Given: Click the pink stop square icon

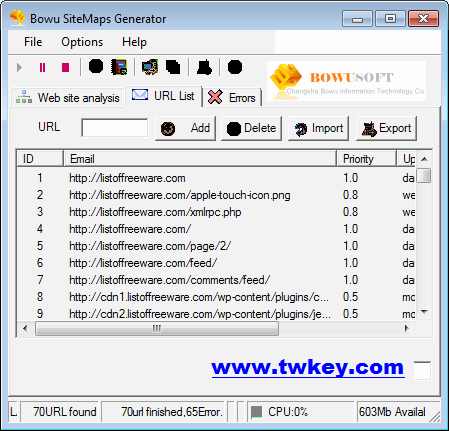Looking at the screenshot, I should [x=65, y=68].
